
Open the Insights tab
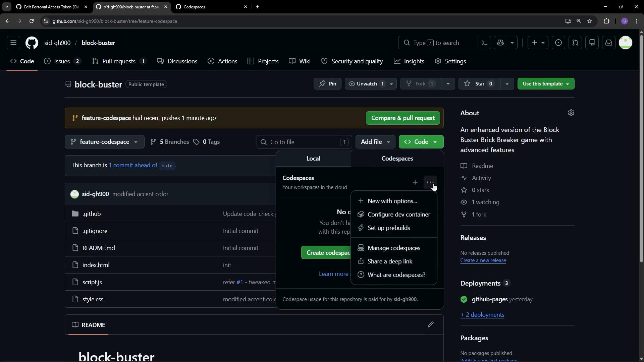point(409,61)
